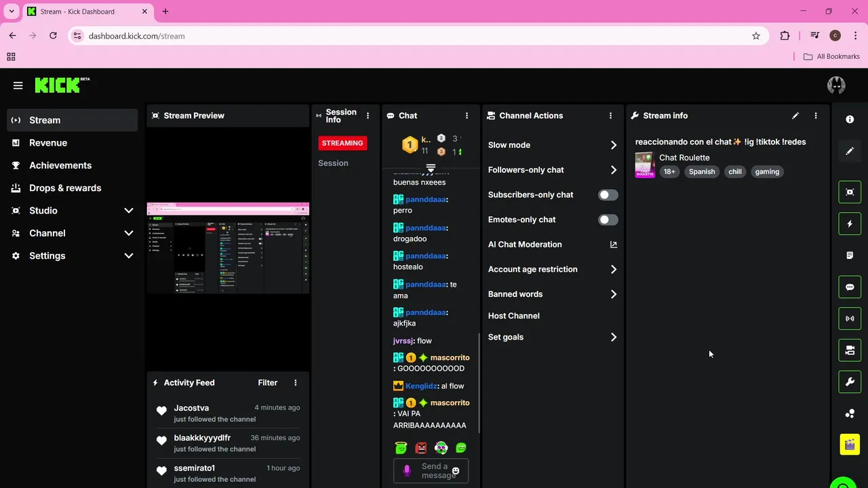Toggle Emotes-only chat switch
The height and width of the screenshot is (488, 868).
click(608, 220)
